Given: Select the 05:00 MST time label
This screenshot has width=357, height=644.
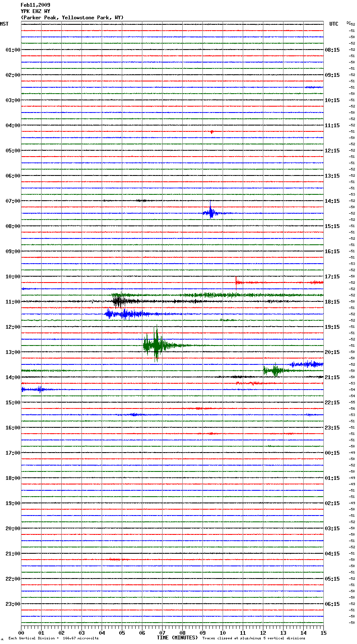Looking at the screenshot, I should click(13, 151).
